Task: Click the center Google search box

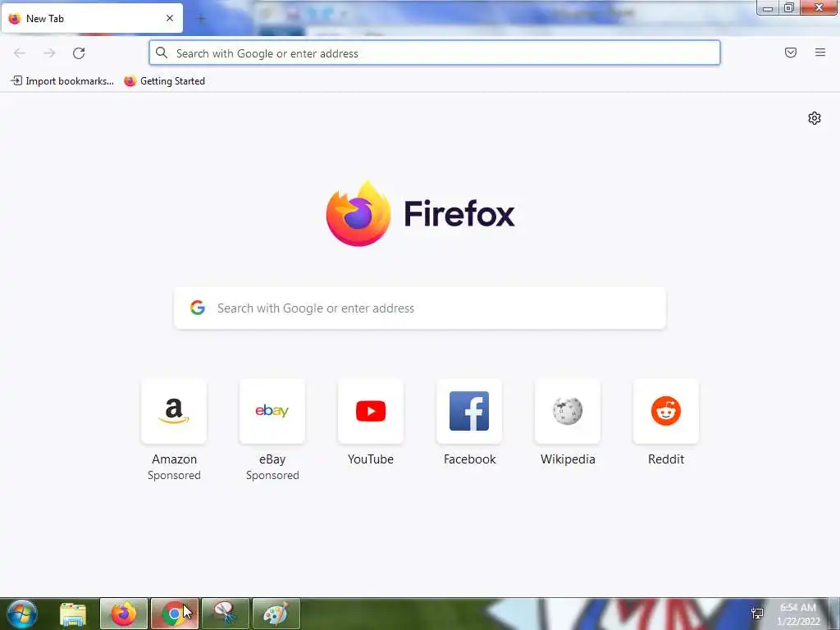Action: [x=420, y=308]
